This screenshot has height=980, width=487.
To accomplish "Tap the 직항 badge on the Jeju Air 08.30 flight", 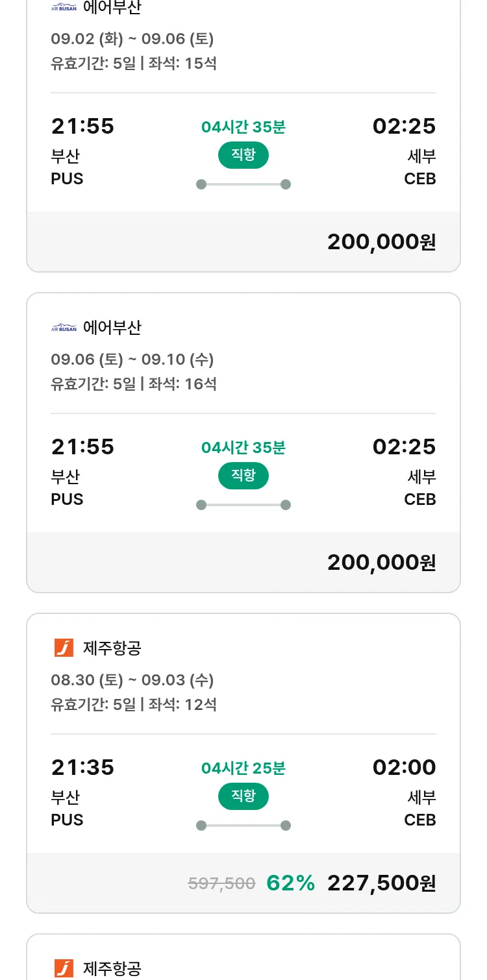I will [x=243, y=796].
